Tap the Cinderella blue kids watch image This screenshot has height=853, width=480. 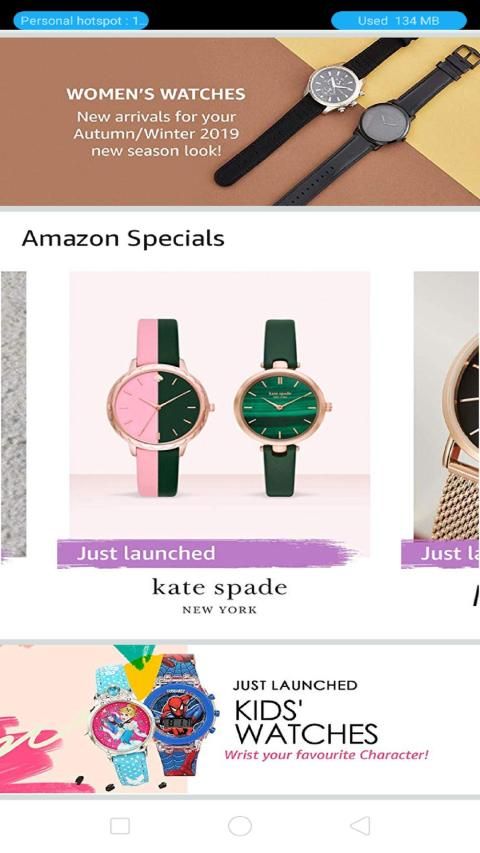tap(120, 724)
